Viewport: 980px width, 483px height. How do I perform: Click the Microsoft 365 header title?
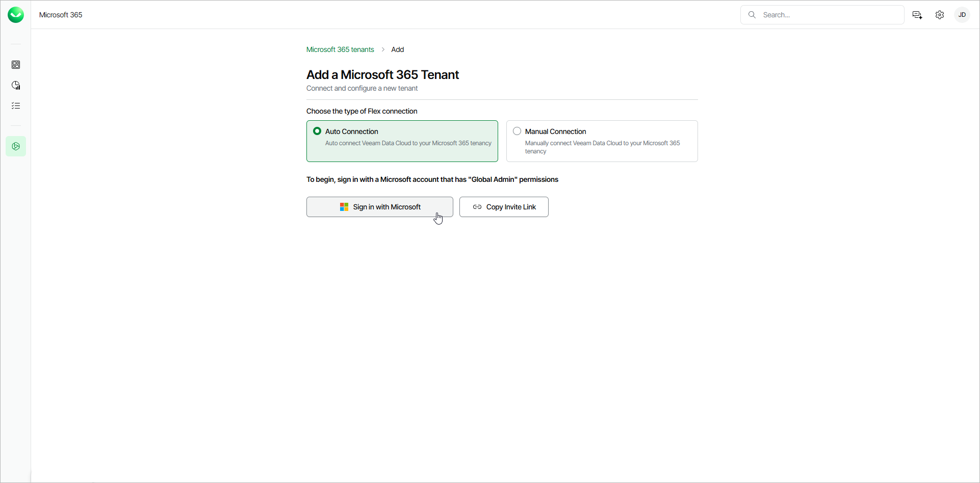(x=61, y=15)
